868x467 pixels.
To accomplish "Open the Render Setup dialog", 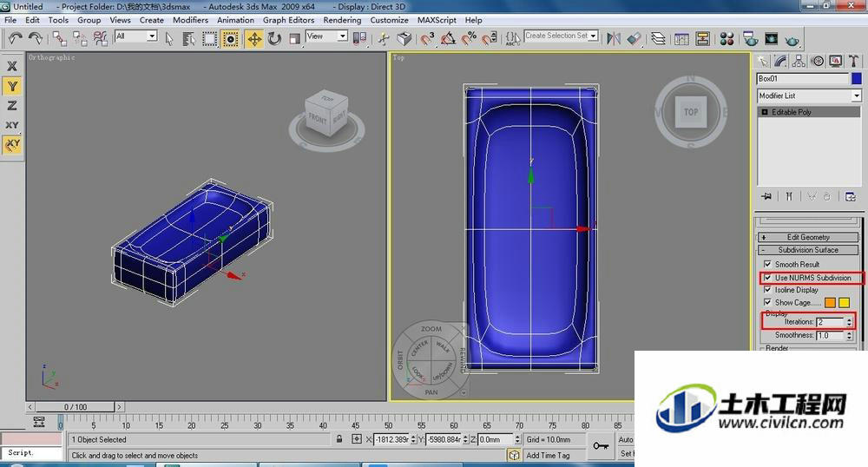I will click(751, 39).
